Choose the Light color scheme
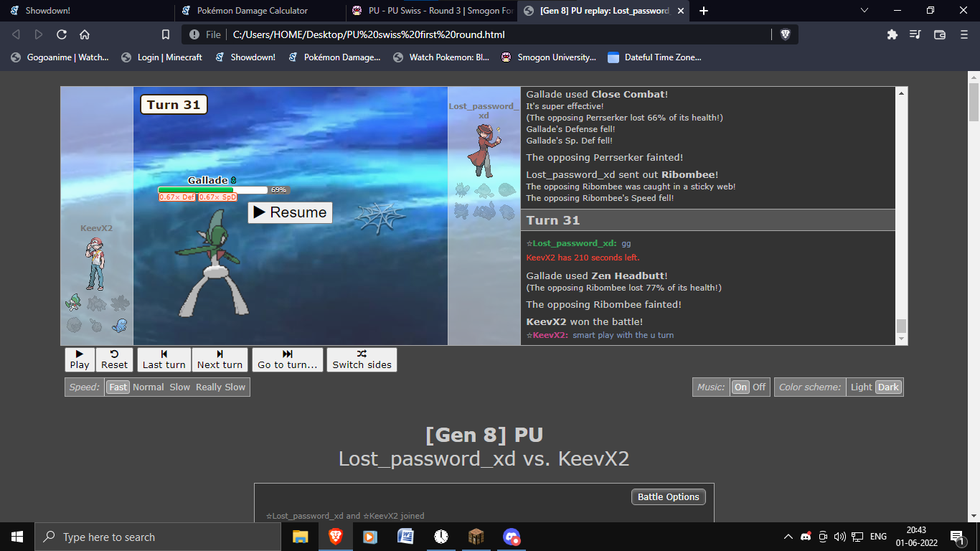This screenshot has width=980, height=551. coord(862,387)
